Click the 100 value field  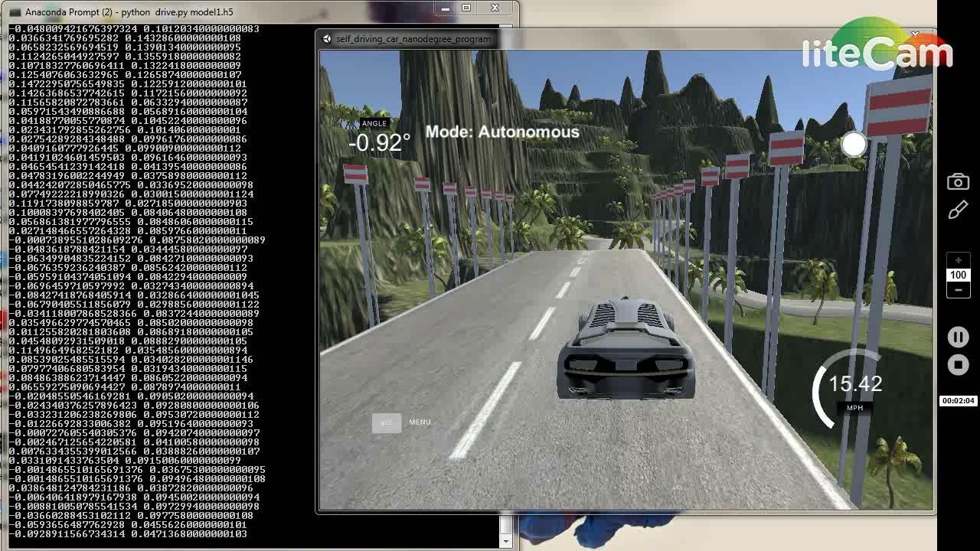tap(958, 275)
